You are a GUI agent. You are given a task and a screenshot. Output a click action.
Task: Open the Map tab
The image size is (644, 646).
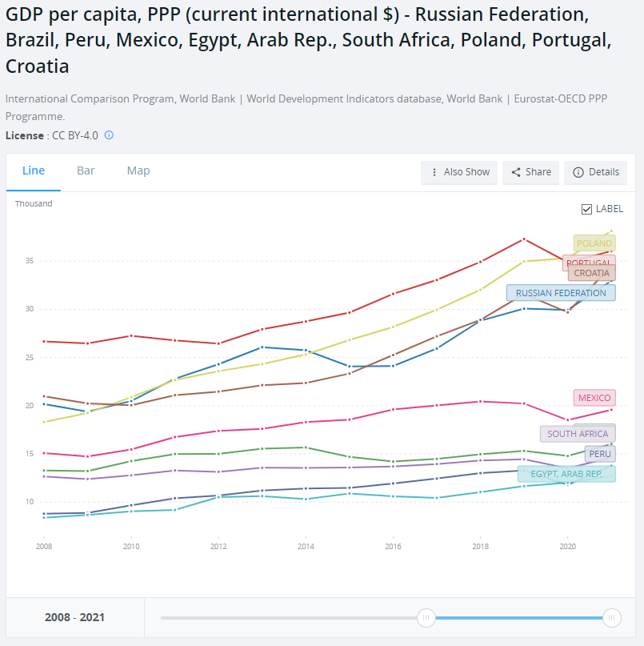[x=138, y=171]
